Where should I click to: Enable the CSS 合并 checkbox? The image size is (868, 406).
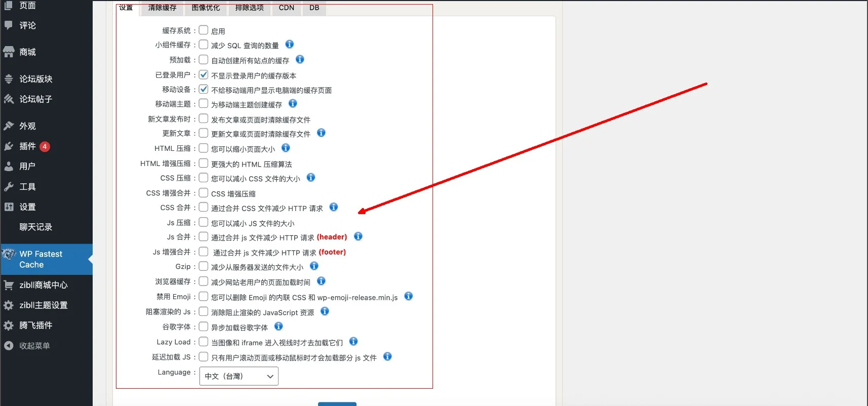[204, 207]
